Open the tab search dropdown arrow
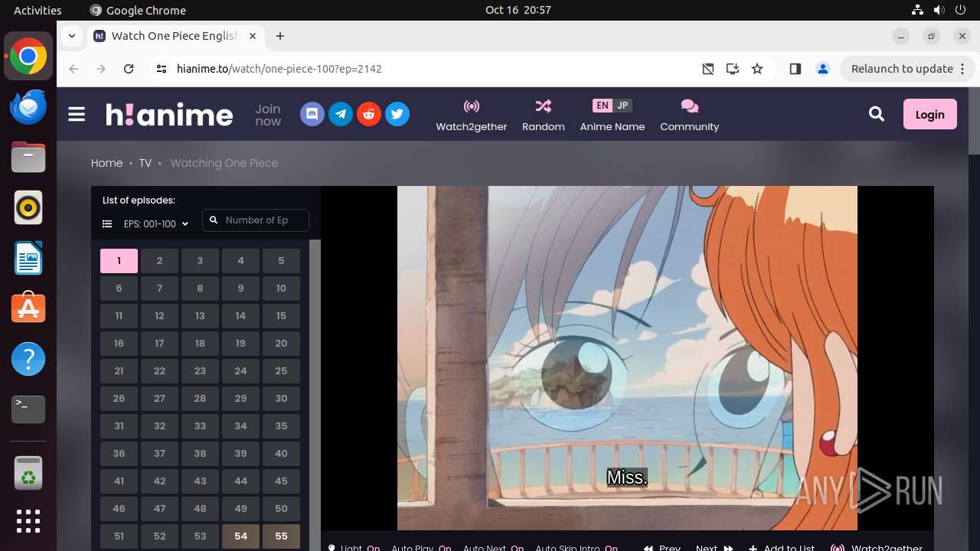980x551 pixels. 71,36
